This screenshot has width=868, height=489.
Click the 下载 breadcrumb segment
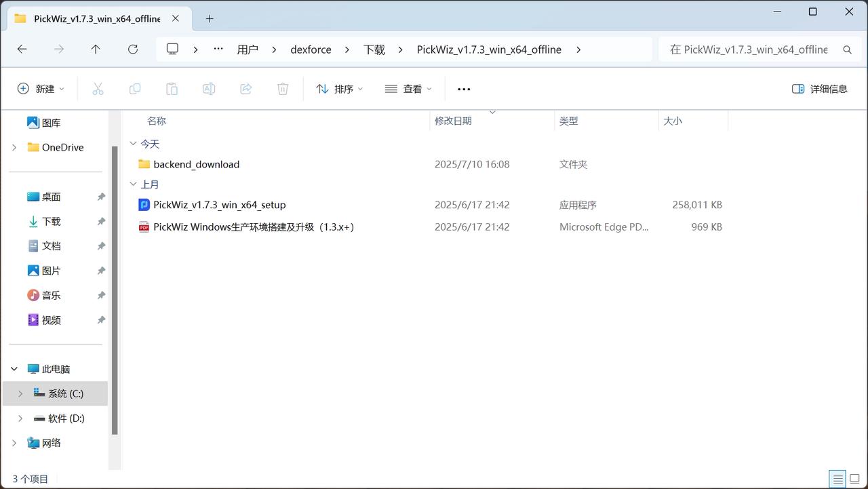[374, 50]
